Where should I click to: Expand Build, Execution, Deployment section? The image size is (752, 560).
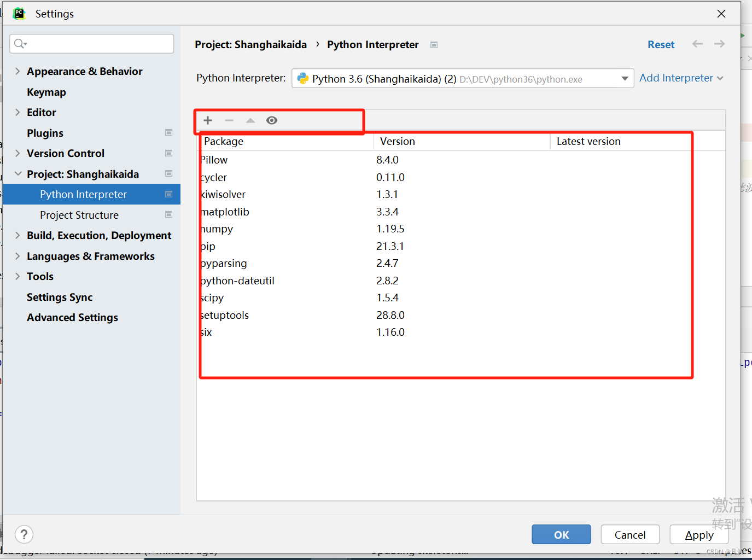tap(18, 235)
